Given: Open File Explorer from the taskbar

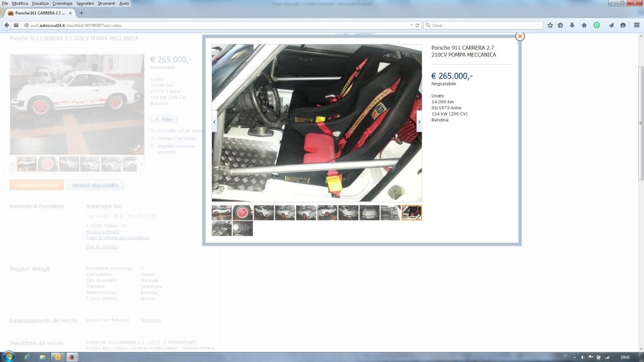Looking at the screenshot, I should [x=42, y=357].
